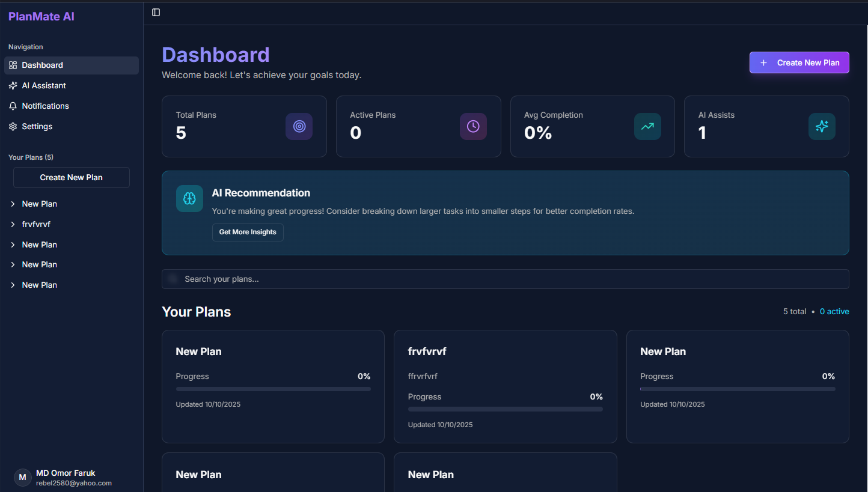This screenshot has width=868, height=492.
Task: Click the sparkle icon beside AI Assistant
Action: tap(13, 85)
